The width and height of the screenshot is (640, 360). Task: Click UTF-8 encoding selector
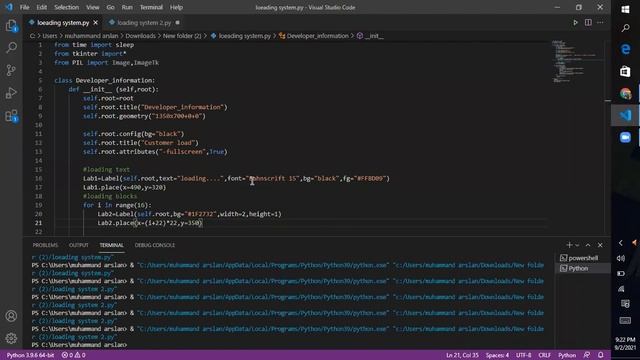pos(524,355)
